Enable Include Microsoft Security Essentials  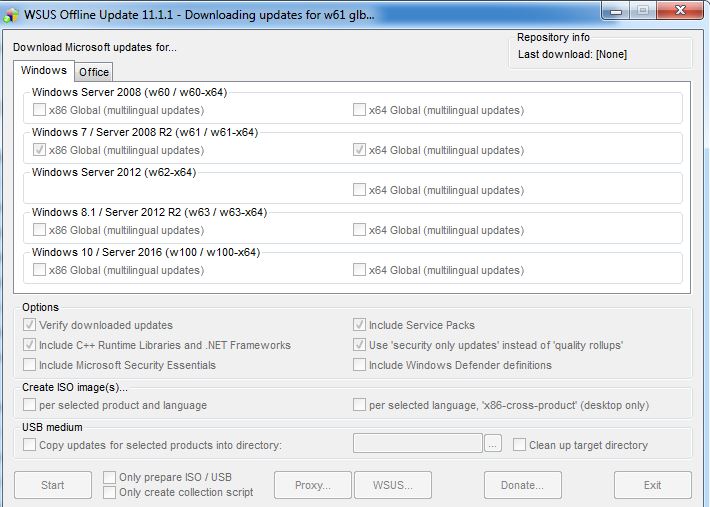pos(29,365)
